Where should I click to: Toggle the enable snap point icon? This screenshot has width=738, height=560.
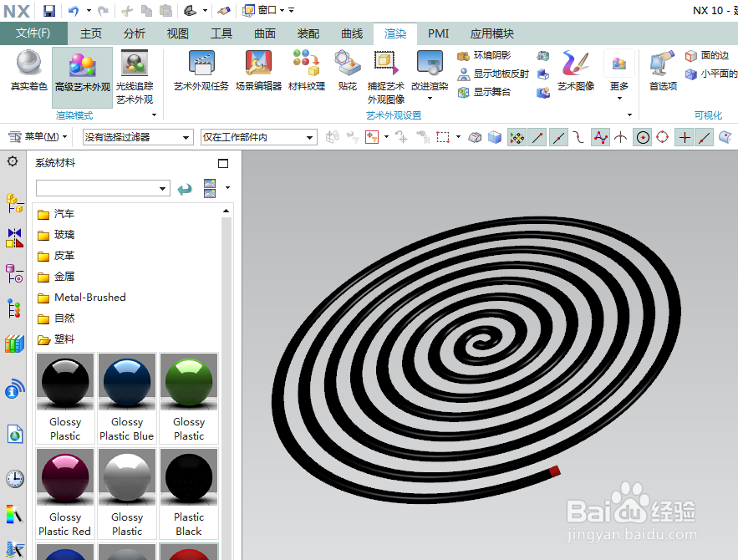point(517,137)
